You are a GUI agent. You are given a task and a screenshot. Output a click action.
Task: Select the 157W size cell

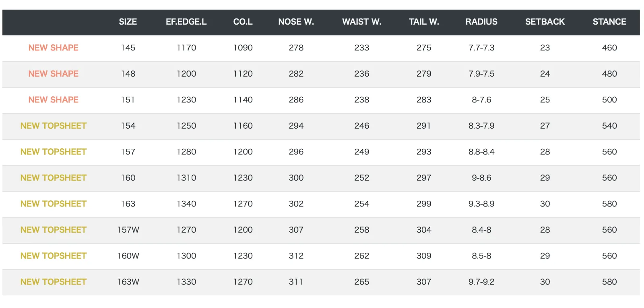128,230
